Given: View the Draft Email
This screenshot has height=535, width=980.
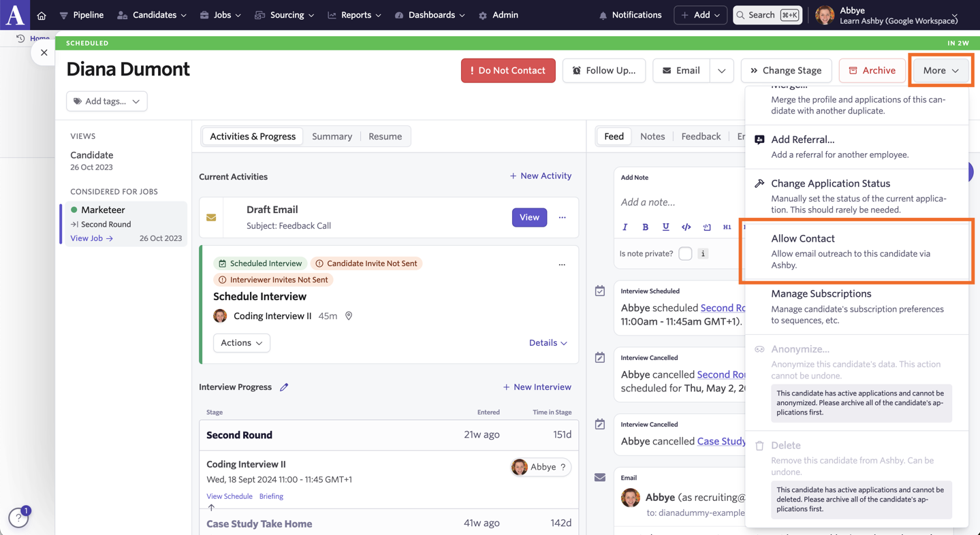Looking at the screenshot, I should pos(529,218).
